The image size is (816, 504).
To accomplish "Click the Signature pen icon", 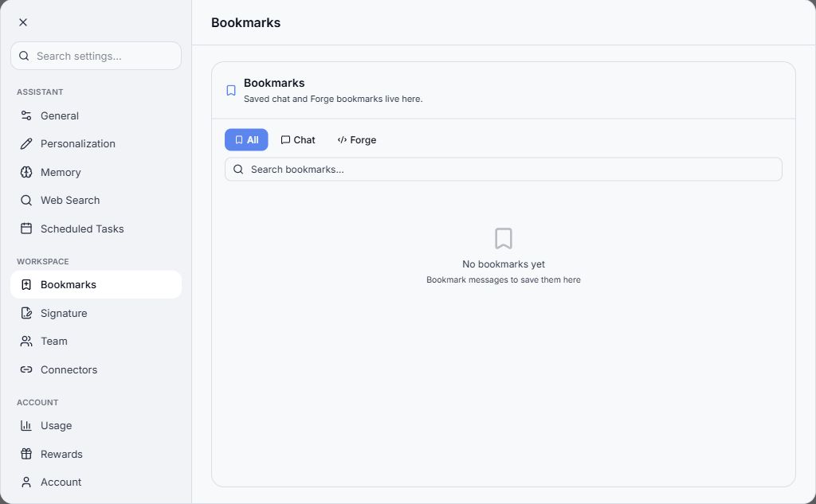I will pos(26,313).
